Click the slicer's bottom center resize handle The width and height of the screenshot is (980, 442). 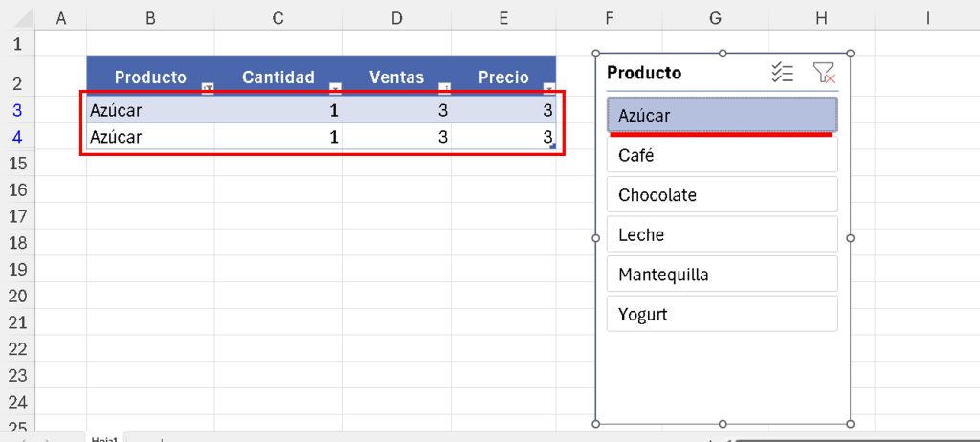tap(723, 423)
